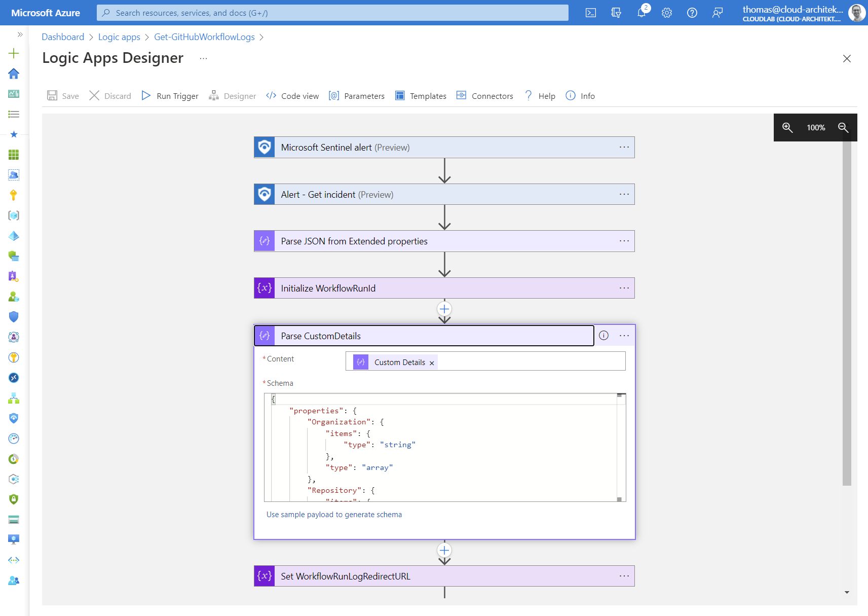Open ellipsis menu on Parse CustomDetails
Viewport: 868px width, 616px height.
pyautogui.click(x=624, y=336)
